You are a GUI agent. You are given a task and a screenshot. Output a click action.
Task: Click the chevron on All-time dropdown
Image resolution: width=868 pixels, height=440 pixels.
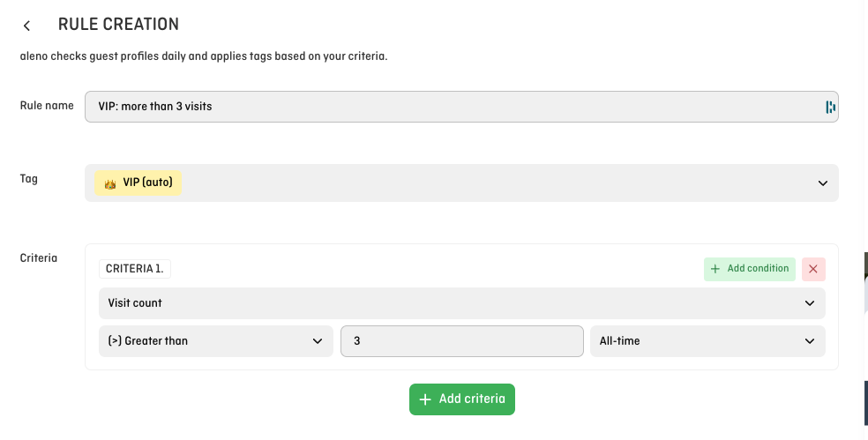coord(810,341)
